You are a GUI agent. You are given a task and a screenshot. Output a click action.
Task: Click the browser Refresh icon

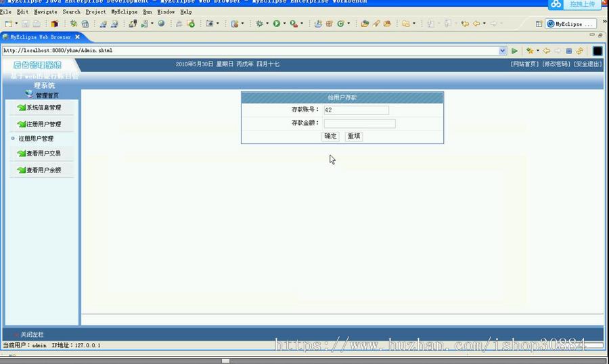tap(580, 51)
